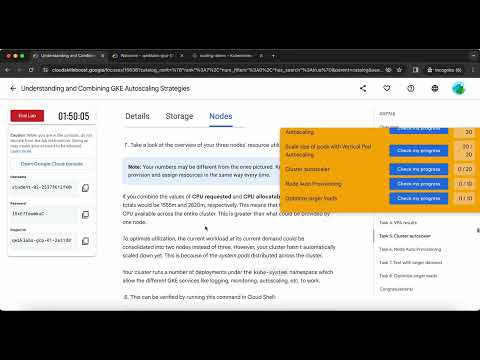Viewport: 480px width, 360px height.
Task: Open the language globe icon
Action: coord(435,88)
